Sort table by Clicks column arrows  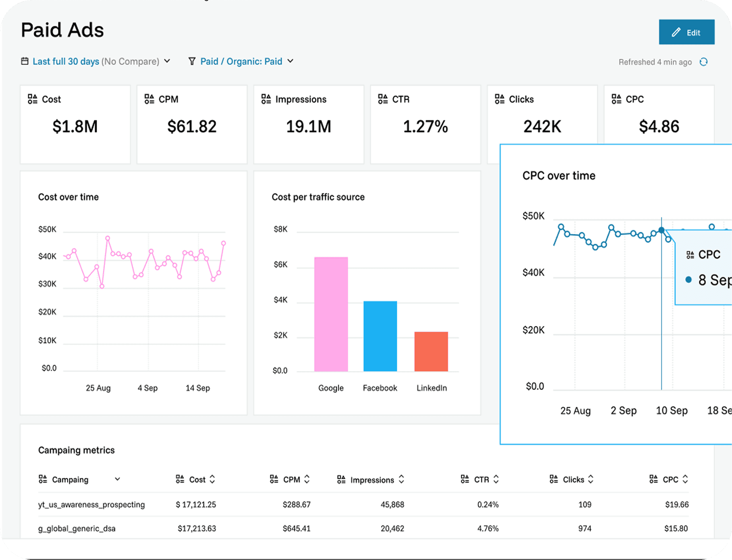pos(591,479)
